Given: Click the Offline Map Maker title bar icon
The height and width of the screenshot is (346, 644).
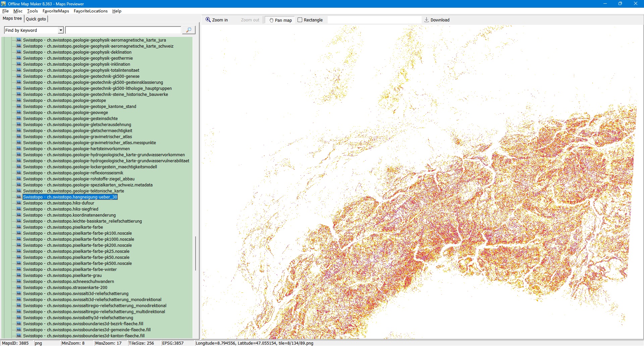Looking at the screenshot, I should [x=3, y=4].
